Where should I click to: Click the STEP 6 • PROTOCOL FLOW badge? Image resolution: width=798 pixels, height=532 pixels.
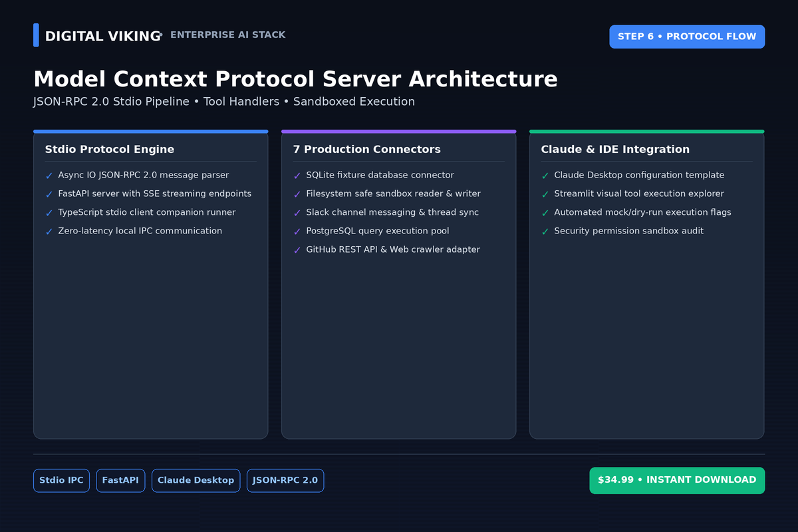pos(687,37)
